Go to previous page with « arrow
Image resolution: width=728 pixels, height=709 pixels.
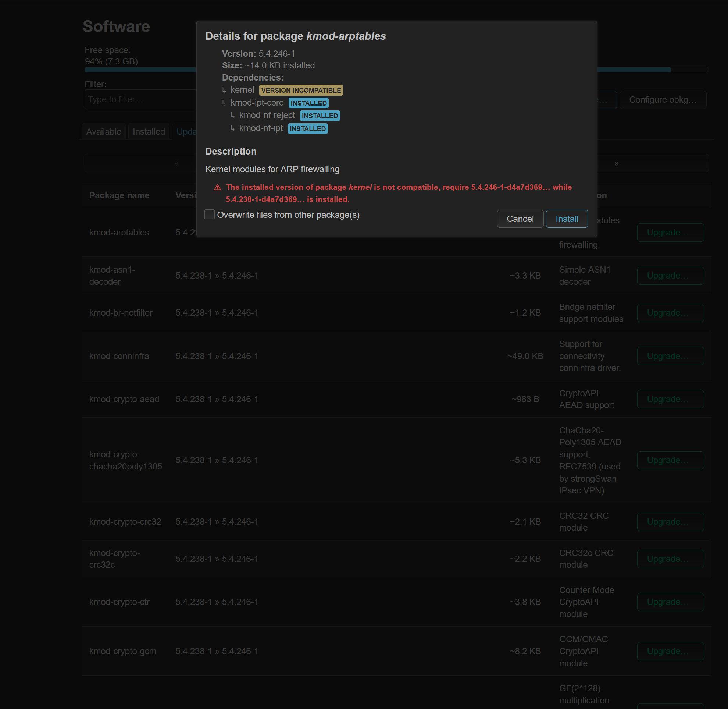pos(177,163)
